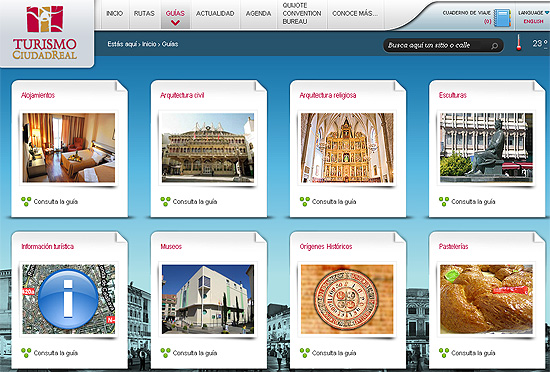The image size is (550, 372).
Task: Open Quijote Convention Bureau menu item
Action: coord(302,13)
